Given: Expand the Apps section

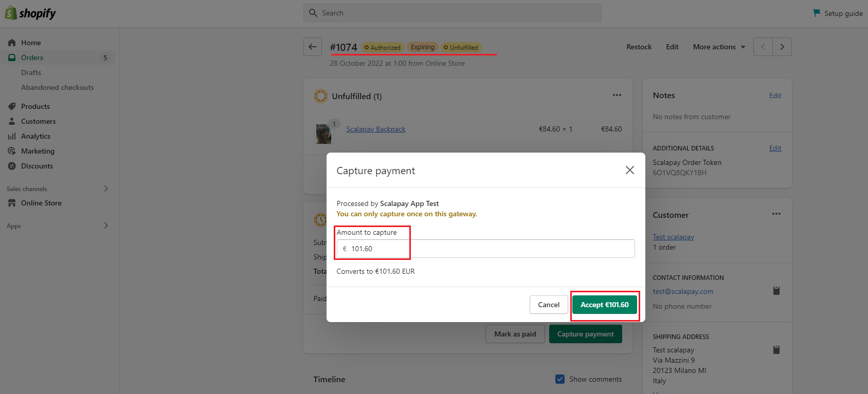Looking at the screenshot, I should tap(106, 226).
